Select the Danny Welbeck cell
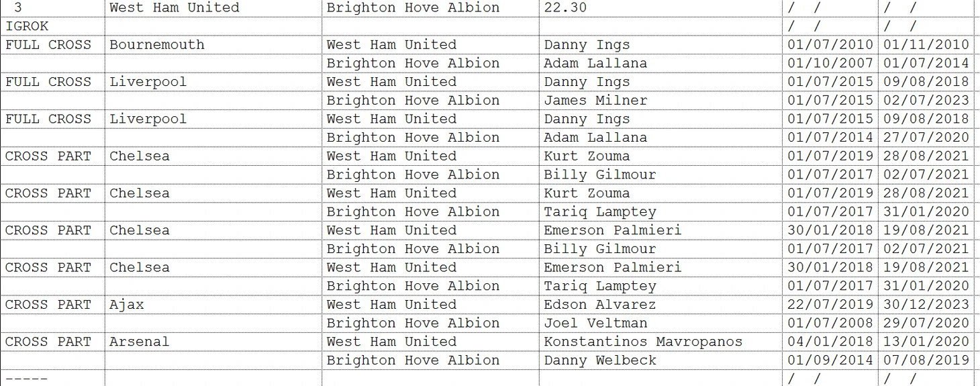The height and width of the screenshot is (386, 980). 660,360
